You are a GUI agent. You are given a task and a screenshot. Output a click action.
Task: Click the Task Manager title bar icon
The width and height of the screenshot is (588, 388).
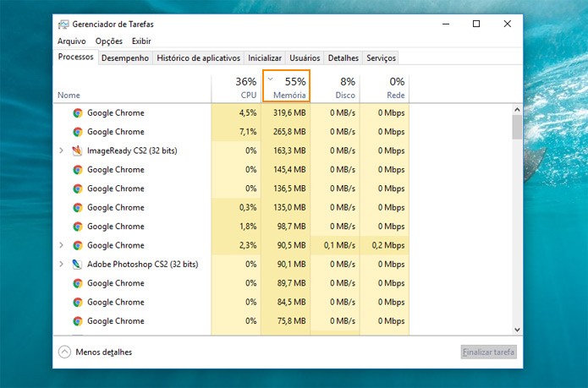63,25
